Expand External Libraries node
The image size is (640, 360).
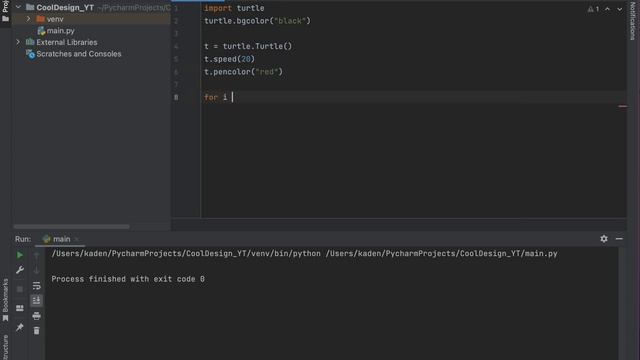click(x=18, y=42)
